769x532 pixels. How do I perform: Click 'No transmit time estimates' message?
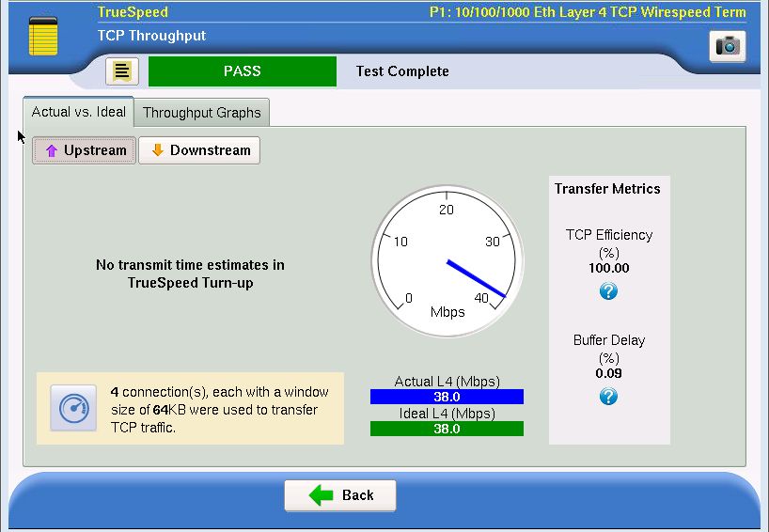tap(190, 274)
